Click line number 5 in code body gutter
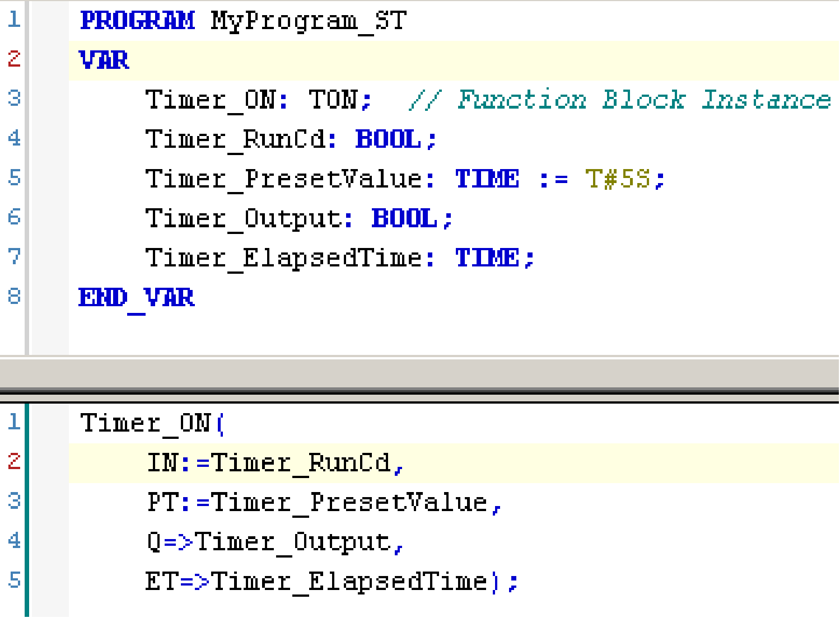840x618 pixels. [14, 580]
